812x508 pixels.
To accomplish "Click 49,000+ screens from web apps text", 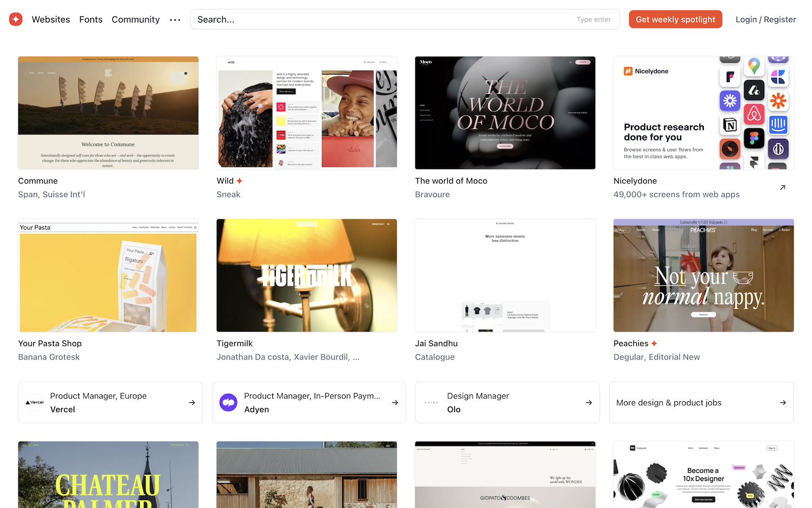I will pyautogui.click(x=677, y=194).
